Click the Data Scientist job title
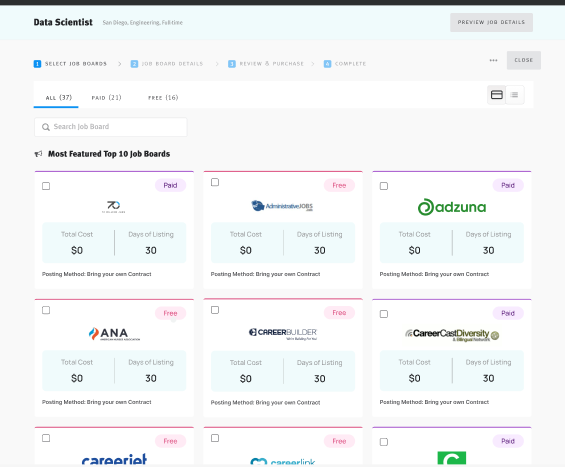The width and height of the screenshot is (565, 467). point(63,22)
